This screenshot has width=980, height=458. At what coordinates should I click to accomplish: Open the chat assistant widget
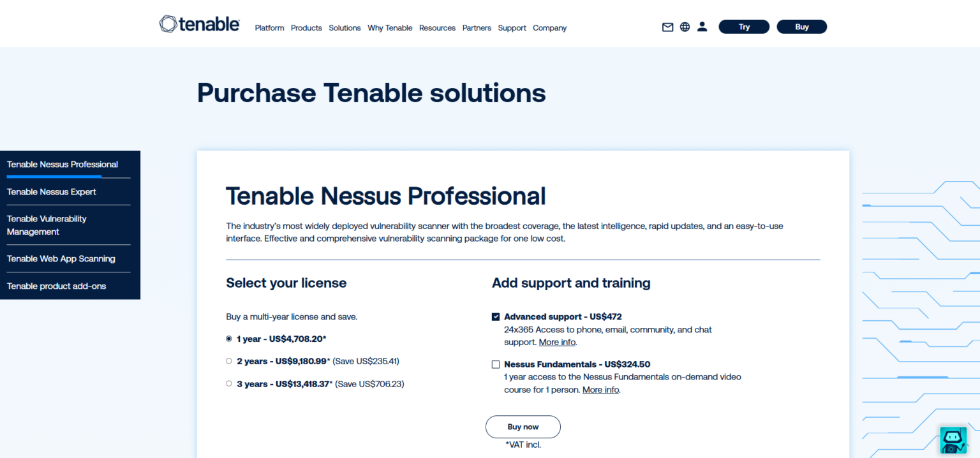pos(953,440)
